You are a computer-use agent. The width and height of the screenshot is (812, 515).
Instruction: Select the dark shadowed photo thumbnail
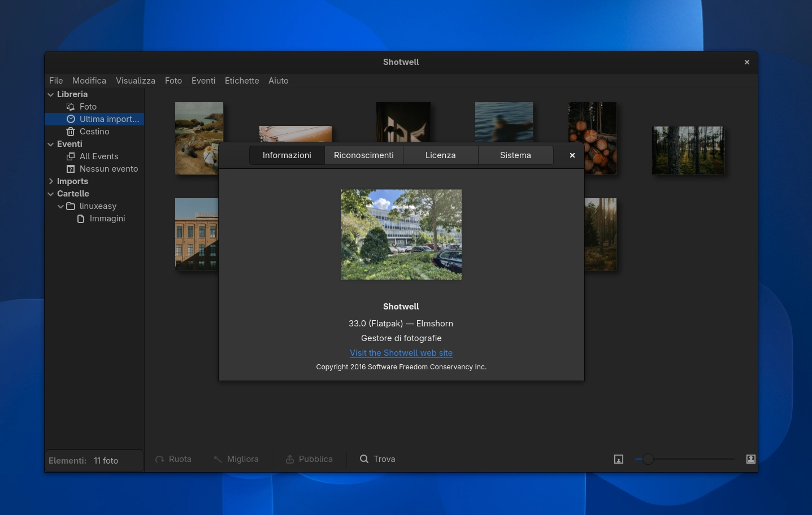tap(403, 122)
